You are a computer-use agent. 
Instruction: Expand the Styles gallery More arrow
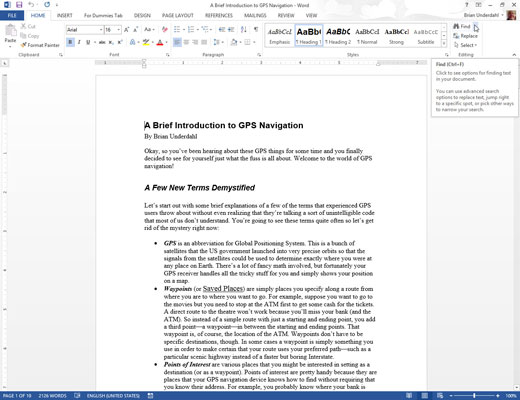coord(444,43)
